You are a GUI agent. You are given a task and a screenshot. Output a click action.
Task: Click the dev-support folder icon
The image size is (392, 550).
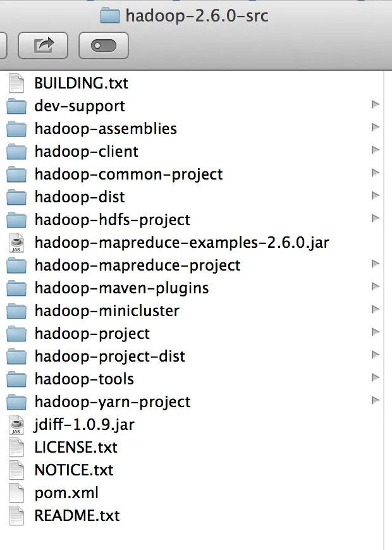pyautogui.click(x=16, y=106)
